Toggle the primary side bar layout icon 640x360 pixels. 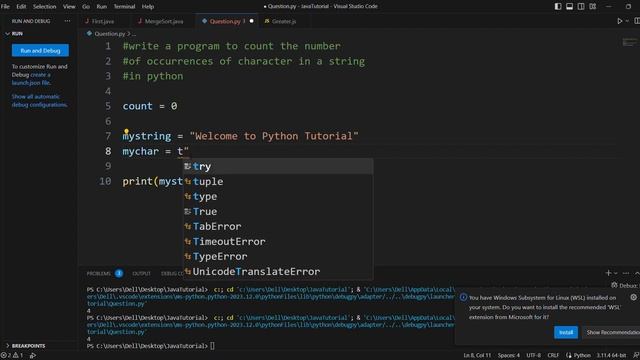click(x=558, y=7)
